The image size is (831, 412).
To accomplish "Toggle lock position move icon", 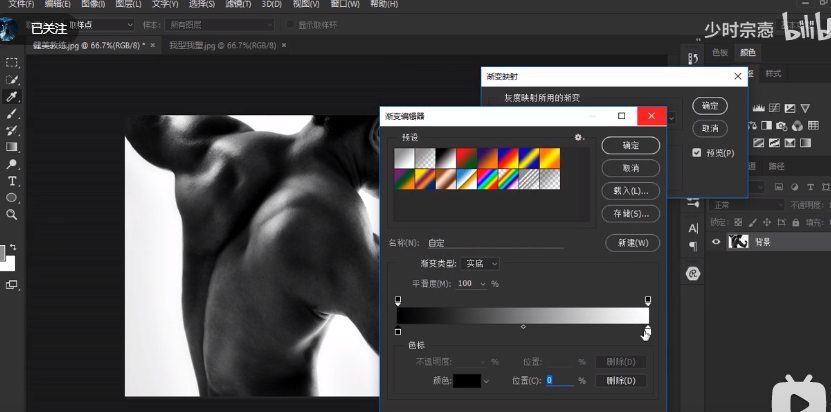I will point(767,223).
